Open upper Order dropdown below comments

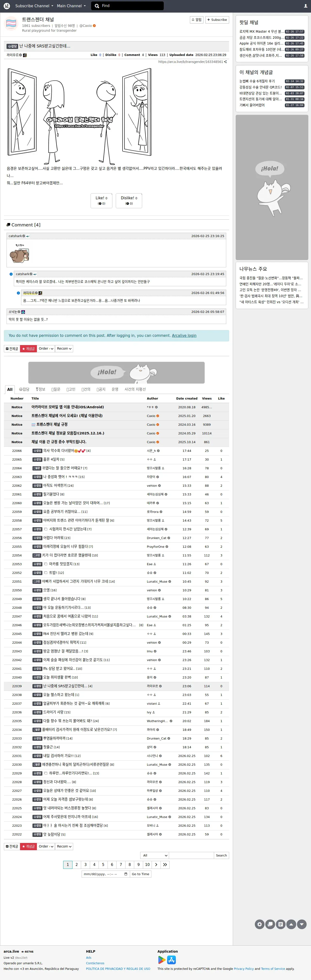pos(46,348)
